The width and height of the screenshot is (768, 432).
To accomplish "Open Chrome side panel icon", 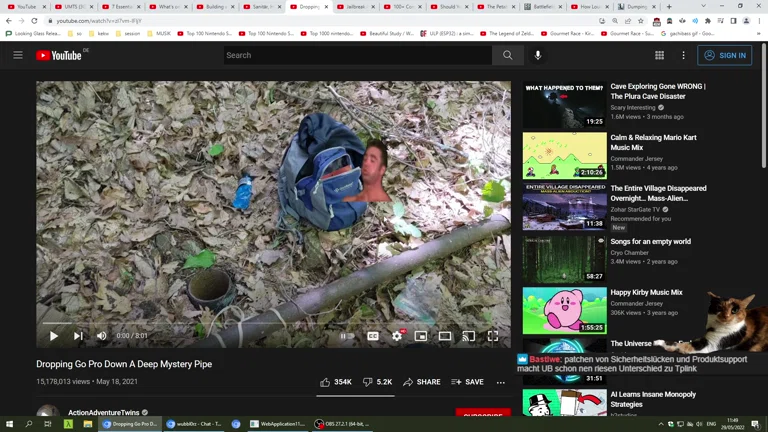I will click(733, 21).
